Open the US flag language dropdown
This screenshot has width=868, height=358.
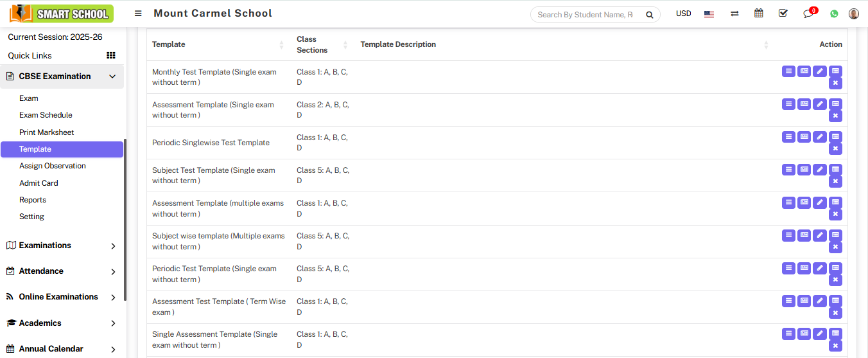pos(709,14)
